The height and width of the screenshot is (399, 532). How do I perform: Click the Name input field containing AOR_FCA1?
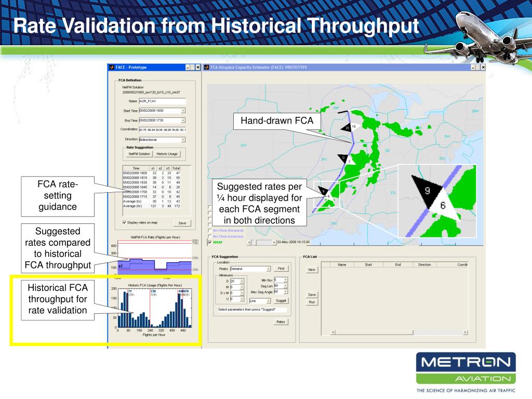pos(162,101)
